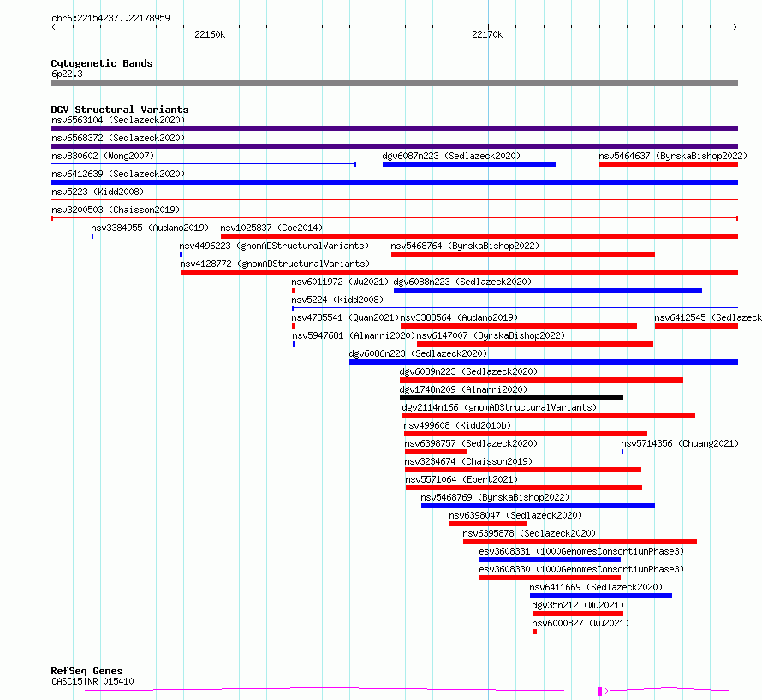
Task: Click dgv6087n223 (Sedlazeck2020) blue bar
Action: pos(469,164)
